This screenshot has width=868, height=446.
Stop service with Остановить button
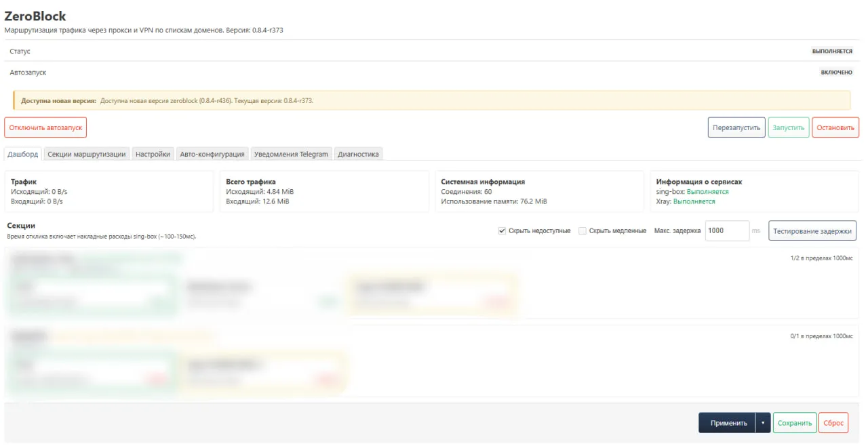click(835, 127)
